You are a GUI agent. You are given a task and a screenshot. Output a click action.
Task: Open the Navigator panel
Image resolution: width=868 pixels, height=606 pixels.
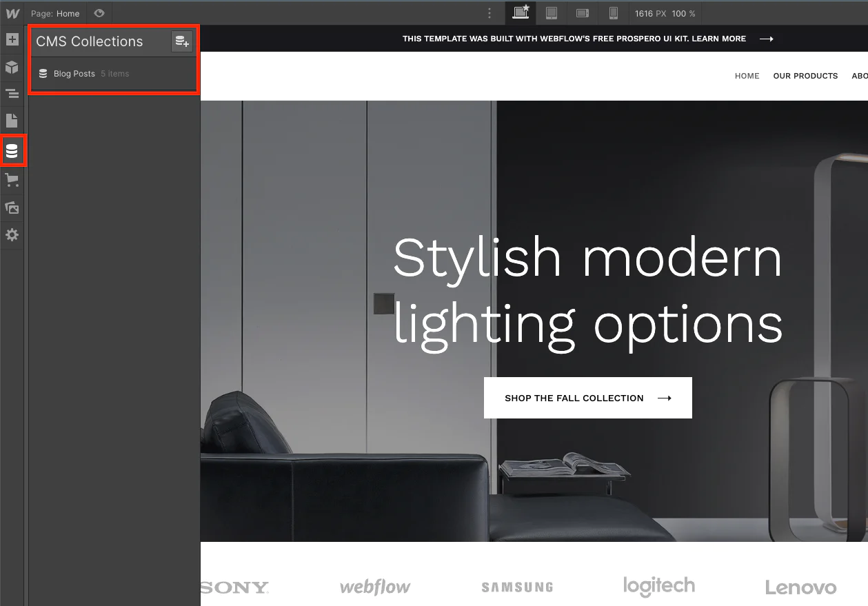tap(12, 94)
